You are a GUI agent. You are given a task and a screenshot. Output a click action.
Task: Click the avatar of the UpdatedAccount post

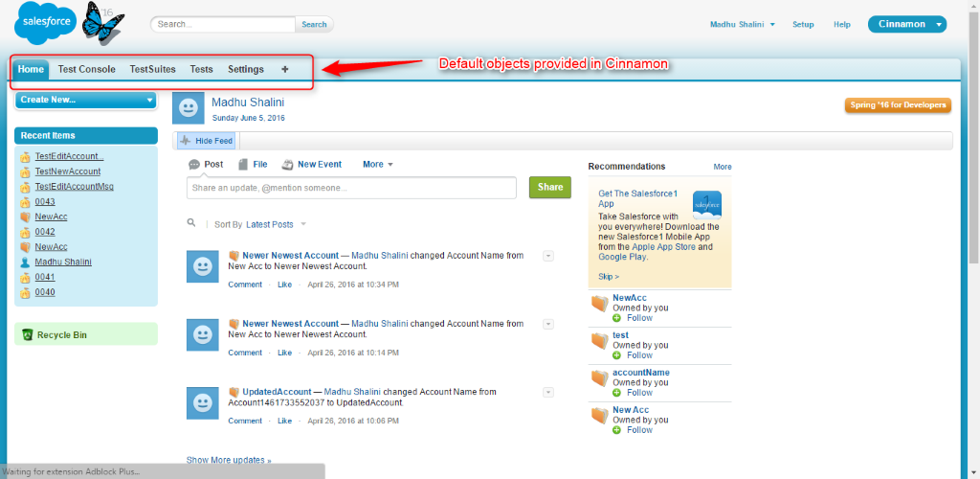click(203, 402)
